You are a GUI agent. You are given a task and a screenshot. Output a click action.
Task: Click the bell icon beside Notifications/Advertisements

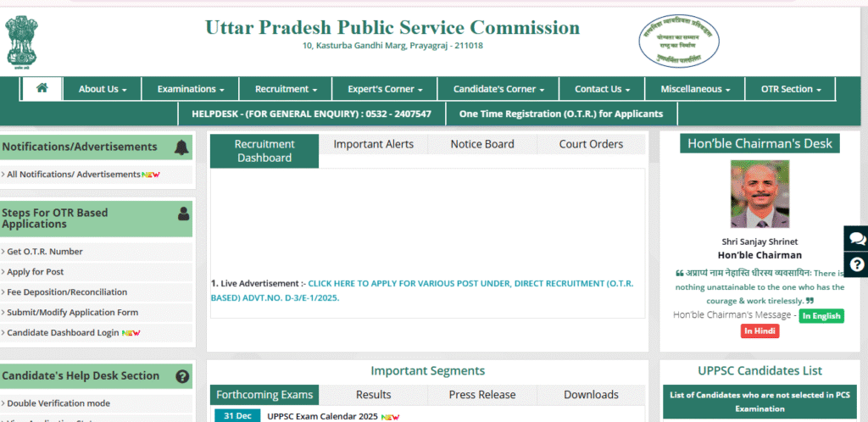(x=181, y=147)
